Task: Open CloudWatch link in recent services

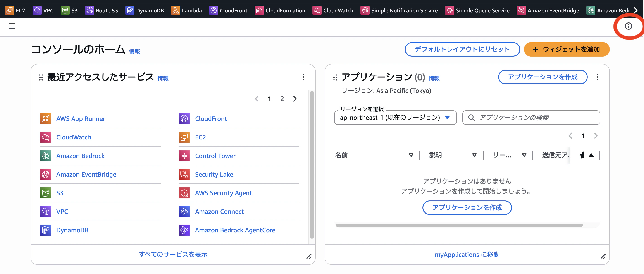Action: (74, 137)
